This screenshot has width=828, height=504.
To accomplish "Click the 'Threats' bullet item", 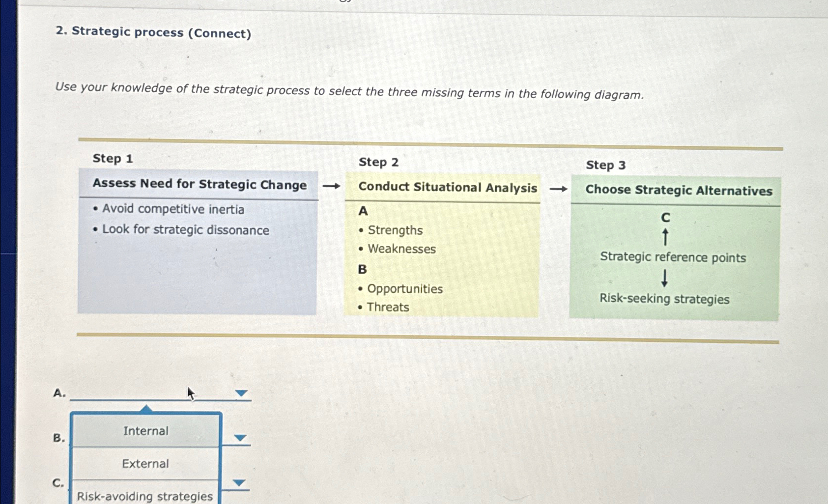I will pyautogui.click(x=388, y=307).
